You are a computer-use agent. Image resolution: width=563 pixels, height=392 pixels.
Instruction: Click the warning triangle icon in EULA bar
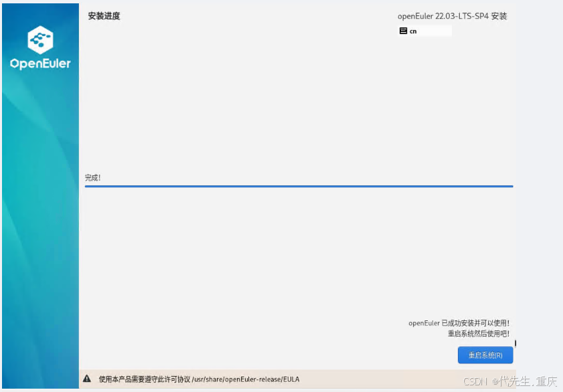pos(87,379)
